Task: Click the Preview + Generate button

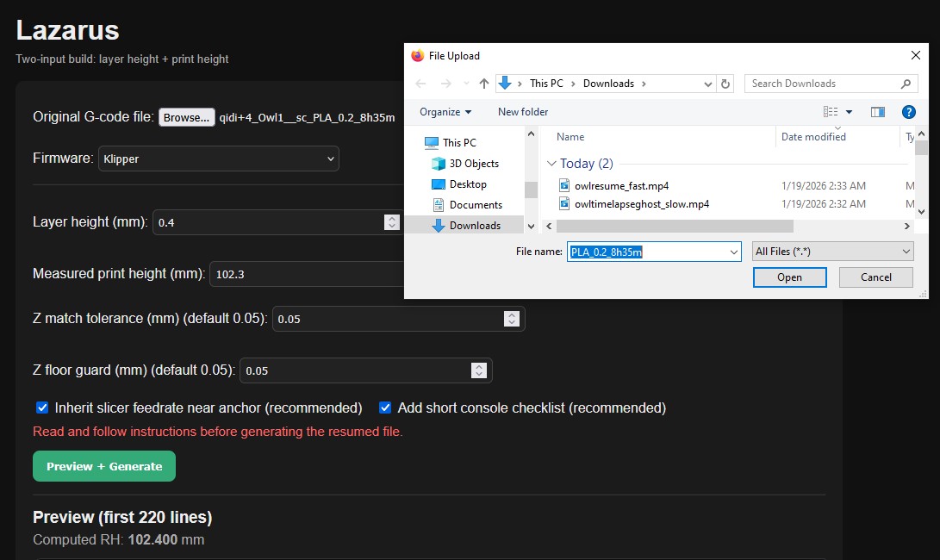Action: coord(104,466)
